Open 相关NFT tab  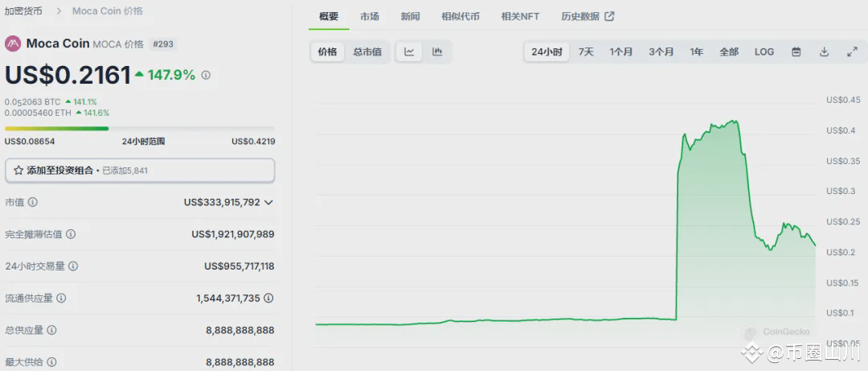pyautogui.click(x=520, y=17)
